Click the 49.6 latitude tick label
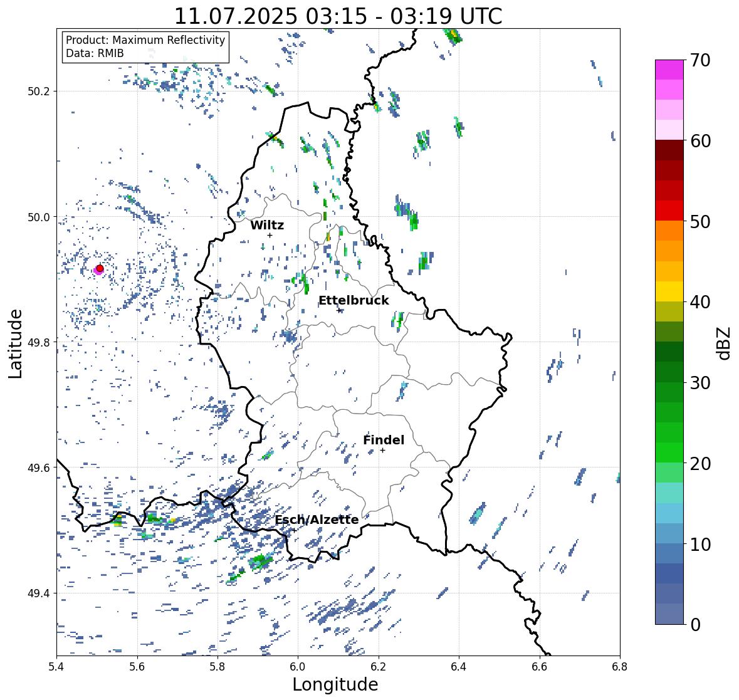The width and height of the screenshot is (739, 700). (39, 468)
